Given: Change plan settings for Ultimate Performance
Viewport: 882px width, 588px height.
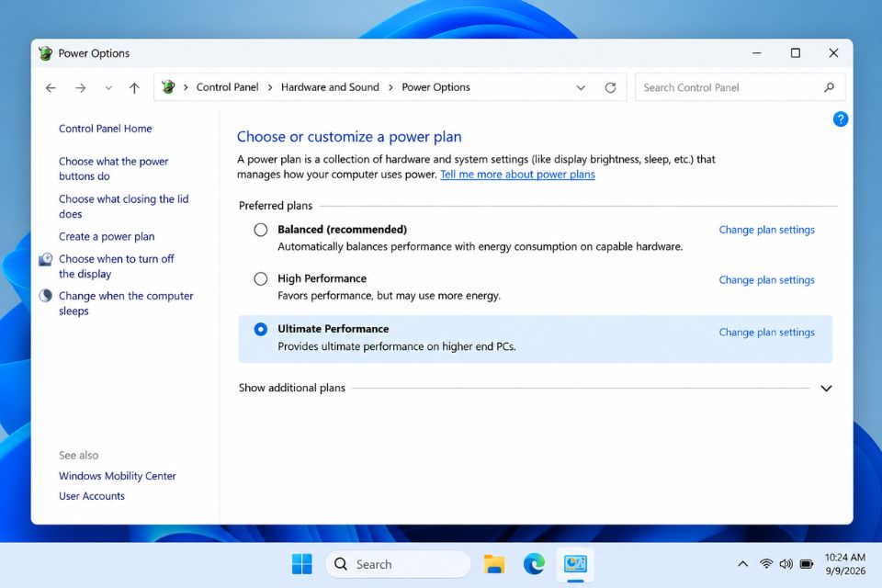Looking at the screenshot, I should coord(766,332).
